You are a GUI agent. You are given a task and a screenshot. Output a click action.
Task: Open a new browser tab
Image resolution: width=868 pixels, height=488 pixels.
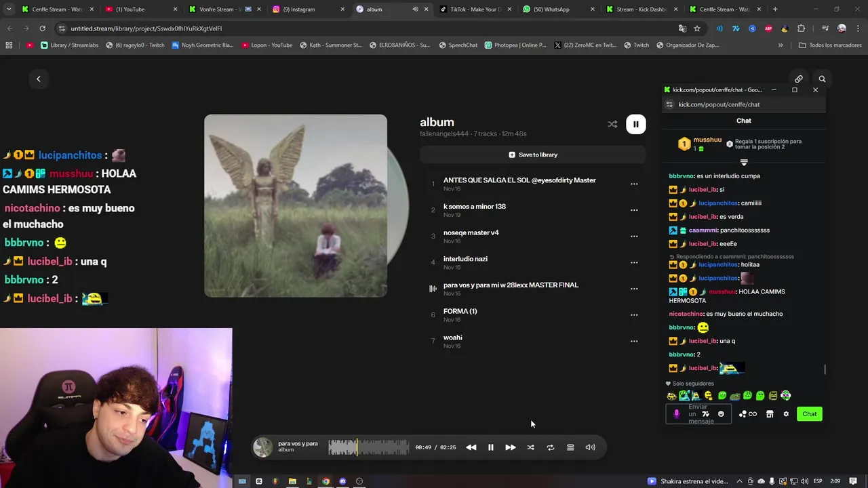(x=775, y=9)
